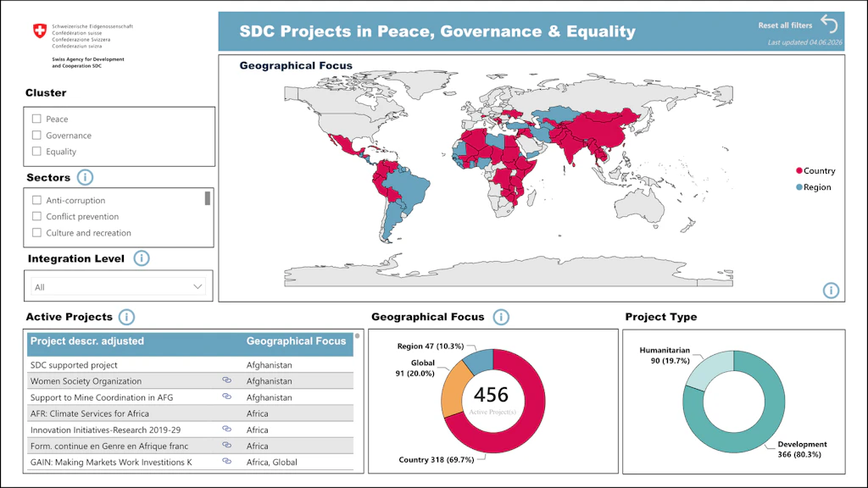Image resolution: width=868 pixels, height=488 pixels.
Task: Enable the Conflict prevention sector filter
Action: coord(36,216)
